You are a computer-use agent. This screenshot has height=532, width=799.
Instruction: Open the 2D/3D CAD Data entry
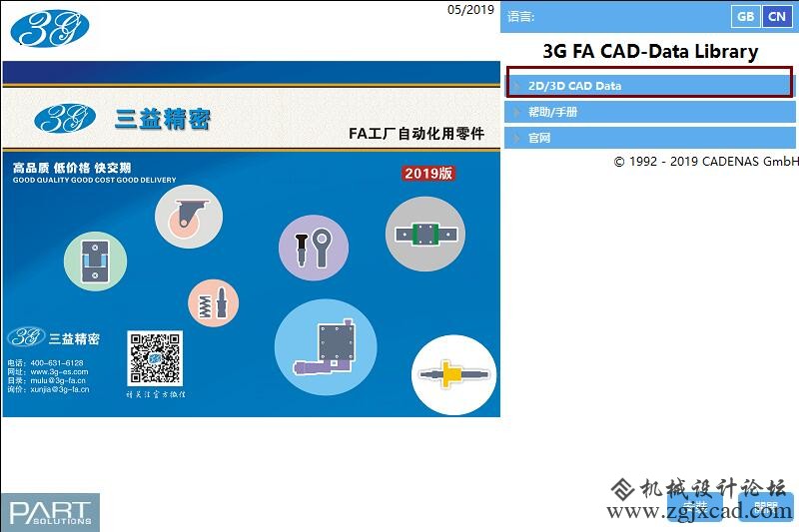pos(650,86)
